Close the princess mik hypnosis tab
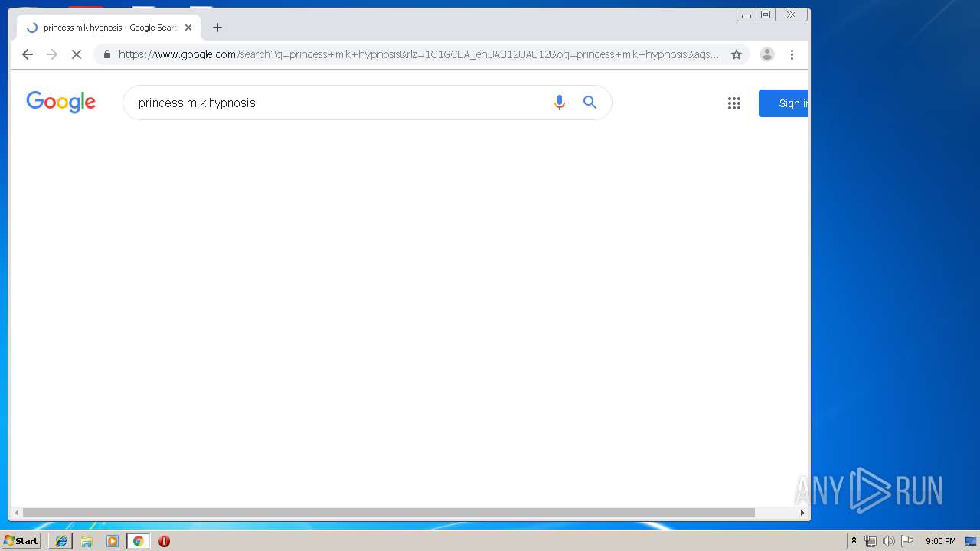This screenshot has height=551, width=980. (188, 28)
